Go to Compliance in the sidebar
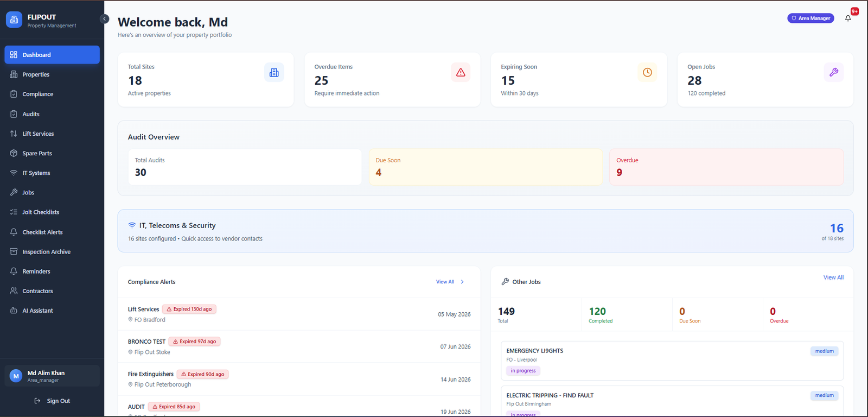 [52, 94]
